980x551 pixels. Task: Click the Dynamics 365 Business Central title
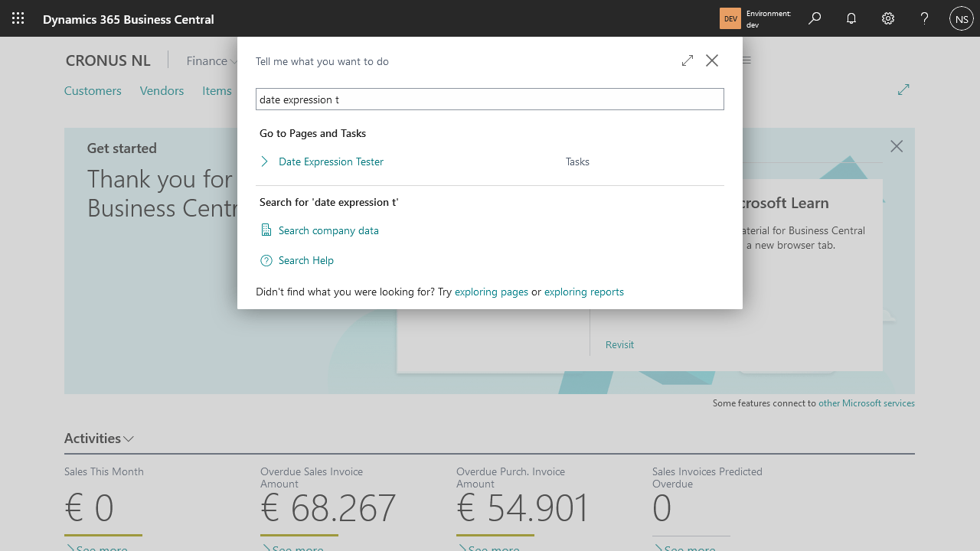129,19
